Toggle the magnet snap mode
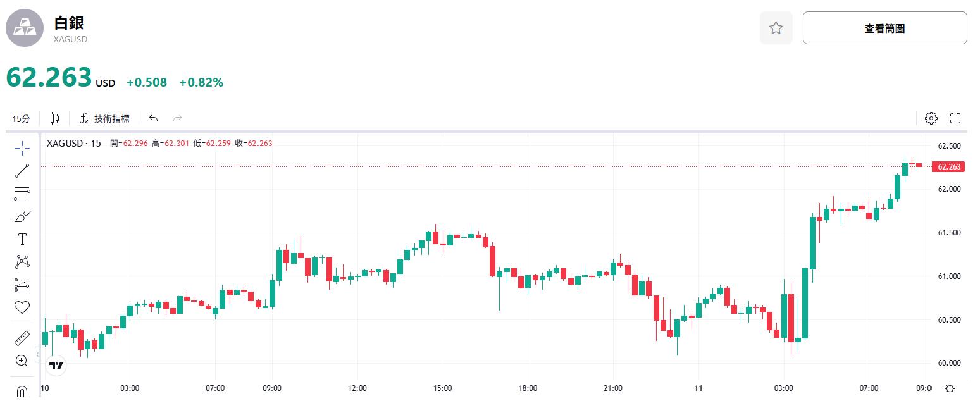This screenshot has width=980, height=408. tap(22, 392)
